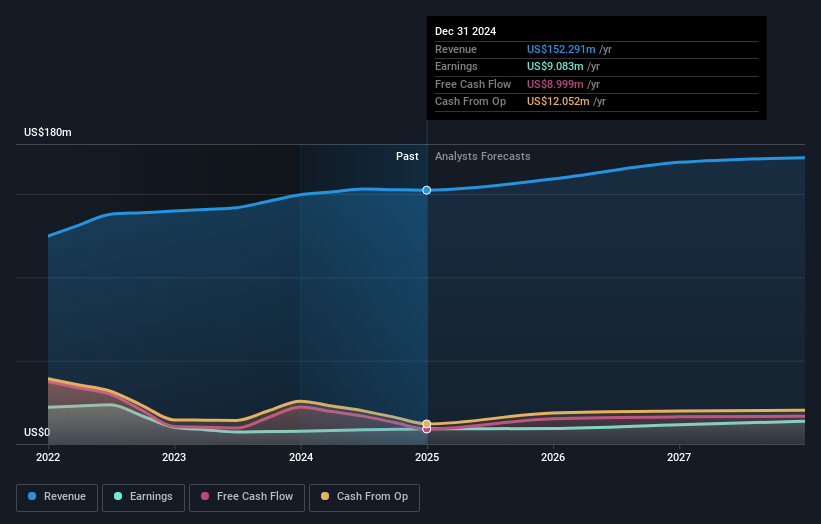This screenshot has width=821, height=524.
Task: Click the Dec 31 2024 tooltip date
Action: pyautogui.click(x=465, y=31)
